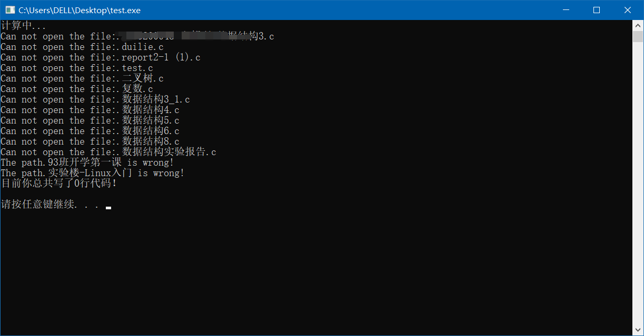
Task: Click the test.c filename in output
Action: click(x=137, y=68)
